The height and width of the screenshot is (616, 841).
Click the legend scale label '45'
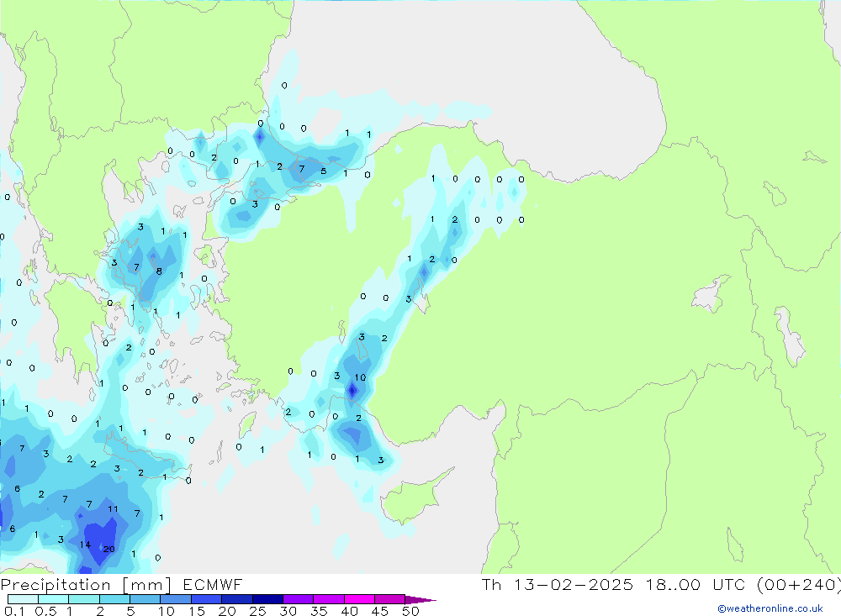(380, 611)
